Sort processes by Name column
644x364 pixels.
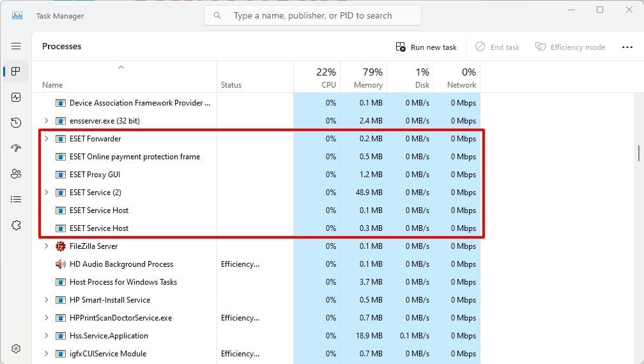(125, 77)
